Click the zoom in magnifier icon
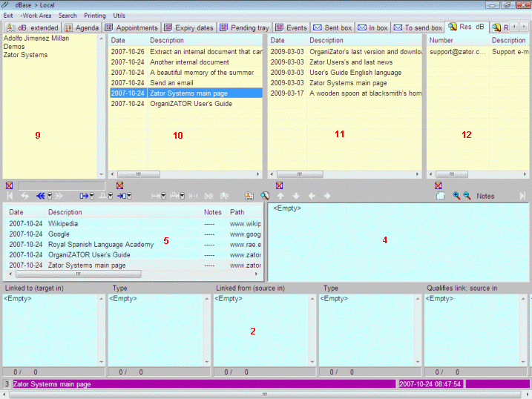 coord(456,196)
